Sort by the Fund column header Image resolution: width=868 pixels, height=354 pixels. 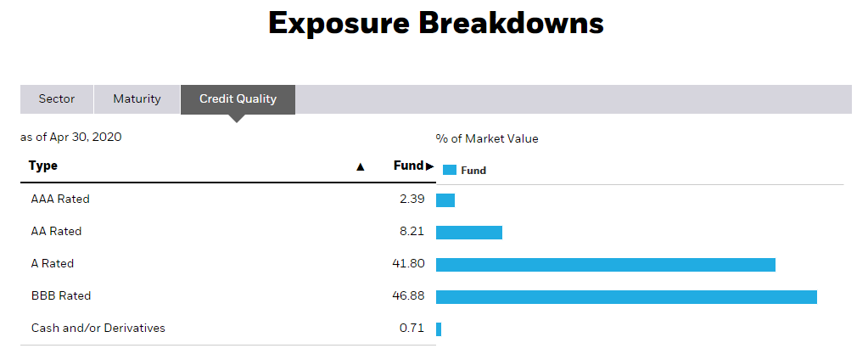coord(408,166)
